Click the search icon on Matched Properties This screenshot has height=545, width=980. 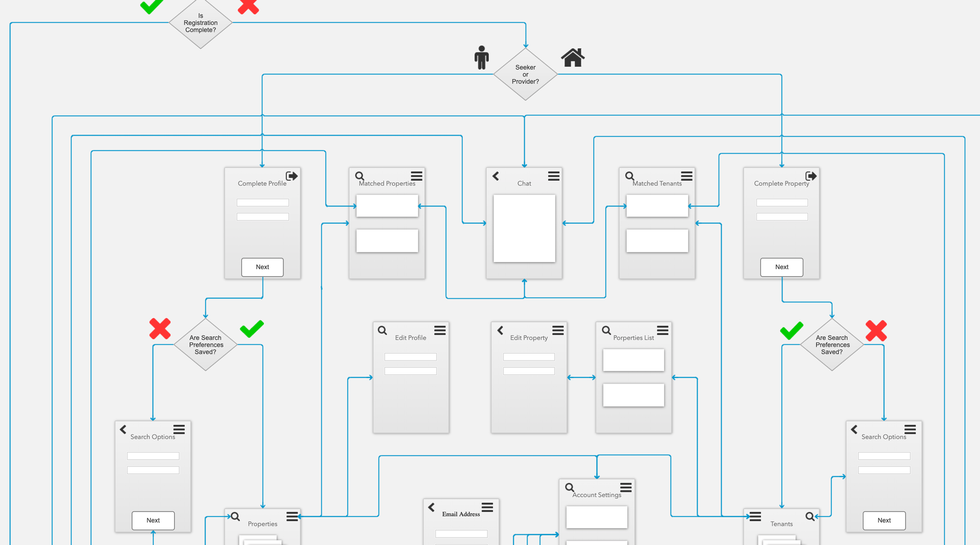(360, 176)
